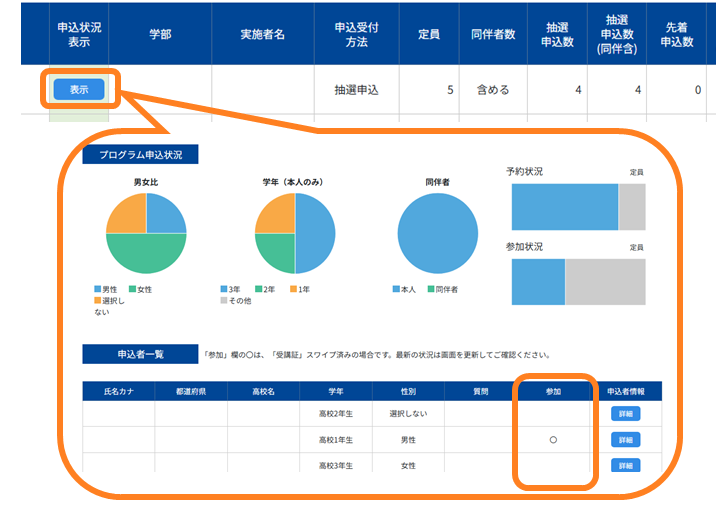This screenshot has width=716, height=505.
Task: Open 詳細 for the 高校2年生 applicant
Action: [626, 414]
